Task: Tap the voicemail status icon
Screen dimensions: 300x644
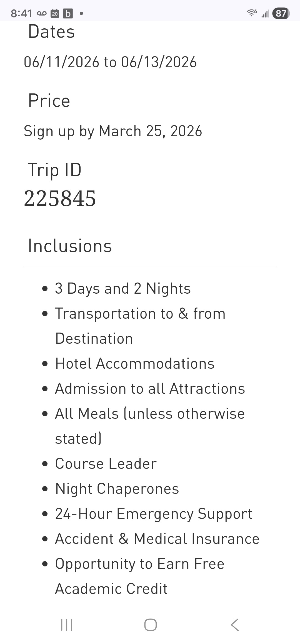Action: click(41, 13)
